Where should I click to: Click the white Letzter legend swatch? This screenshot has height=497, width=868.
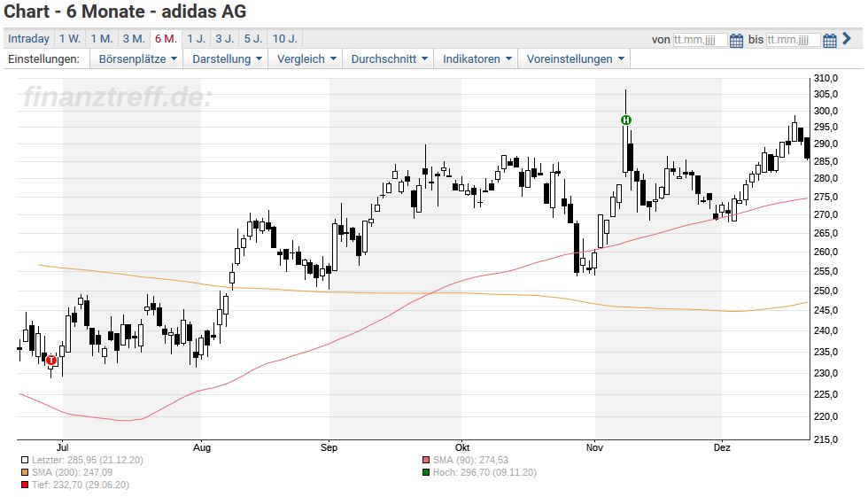click(x=25, y=460)
